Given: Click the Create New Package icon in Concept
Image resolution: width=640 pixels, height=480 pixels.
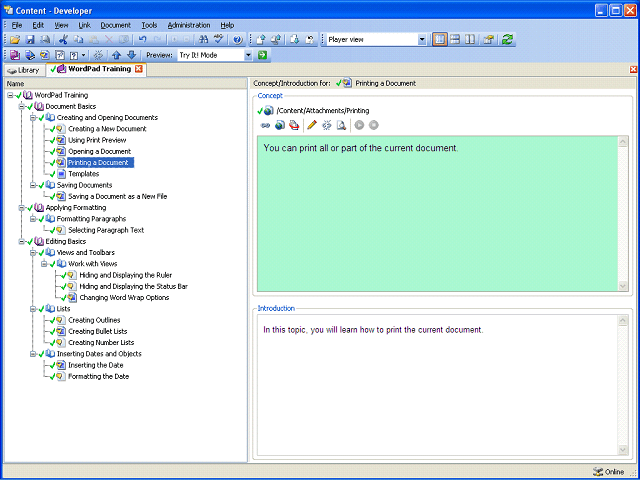Looking at the screenshot, I should pos(294,125).
